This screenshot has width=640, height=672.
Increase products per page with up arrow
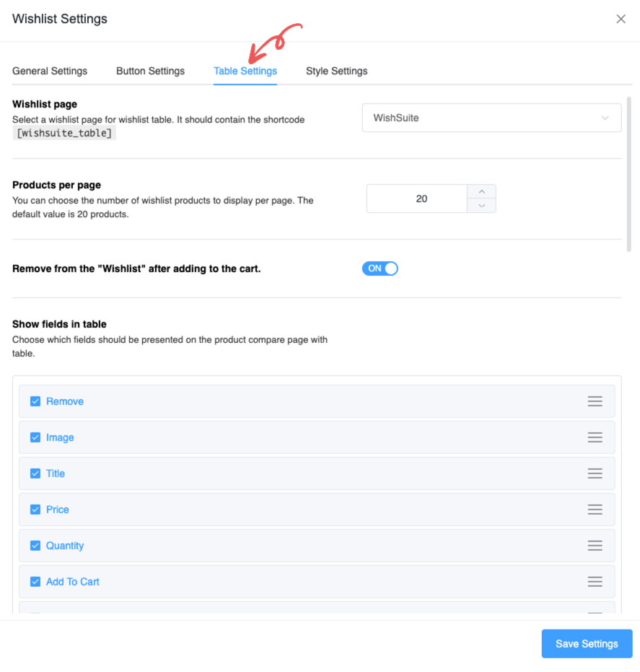tap(481, 191)
